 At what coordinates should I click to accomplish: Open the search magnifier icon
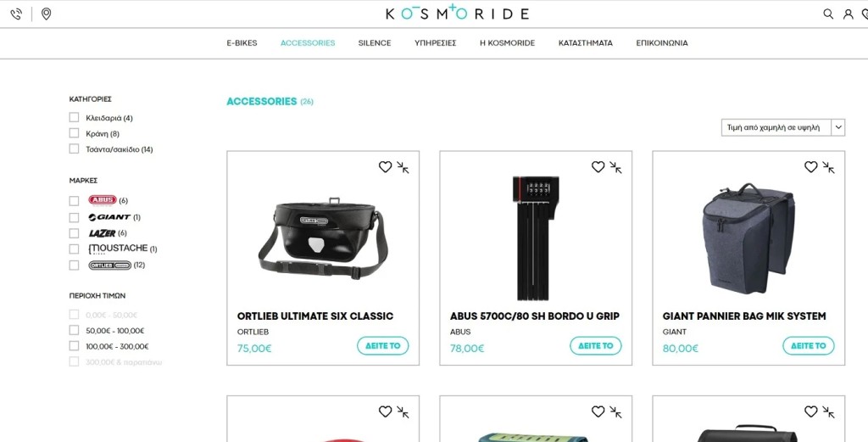click(x=828, y=14)
